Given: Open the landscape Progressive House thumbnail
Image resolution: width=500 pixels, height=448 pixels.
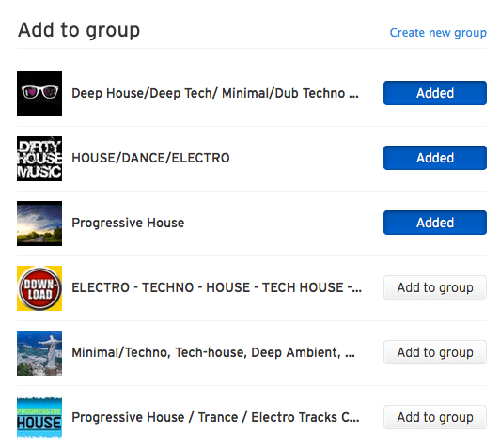Looking at the screenshot, I should pyautogui.click(x=39, y=224).
